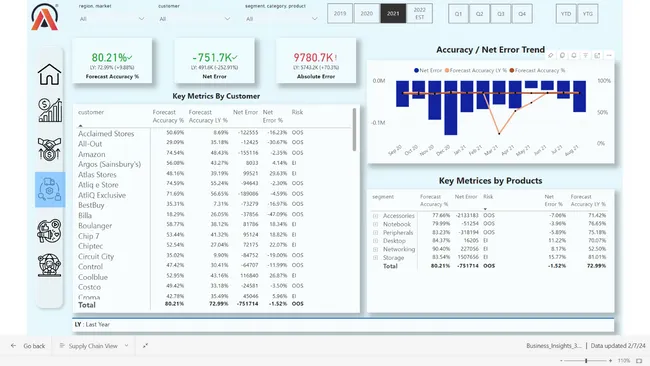The width and height of the screenshot is (650, 366).
Task: Select quarter Q4 button
Action: (x=522, y=14)
